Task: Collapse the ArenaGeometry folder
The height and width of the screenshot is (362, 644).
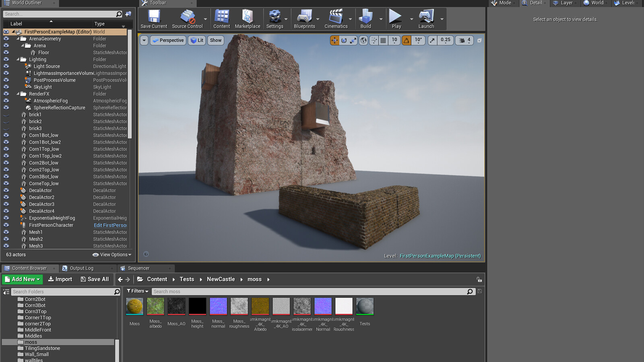Action: tap(18, 39)
